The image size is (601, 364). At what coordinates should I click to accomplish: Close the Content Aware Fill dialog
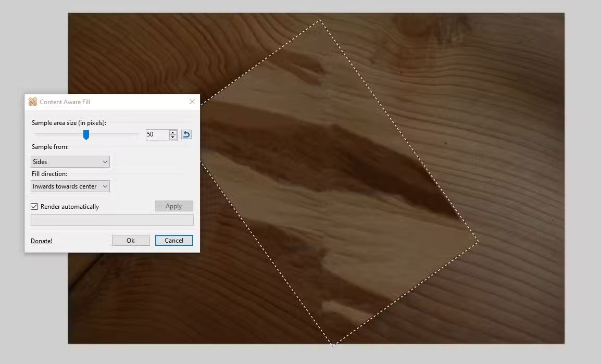tap(192, 102)
